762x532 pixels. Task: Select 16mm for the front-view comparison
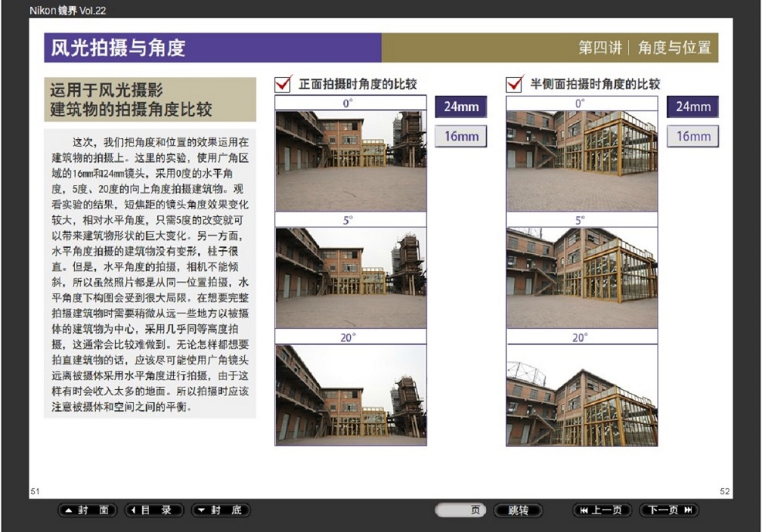(x=461, y=137)
